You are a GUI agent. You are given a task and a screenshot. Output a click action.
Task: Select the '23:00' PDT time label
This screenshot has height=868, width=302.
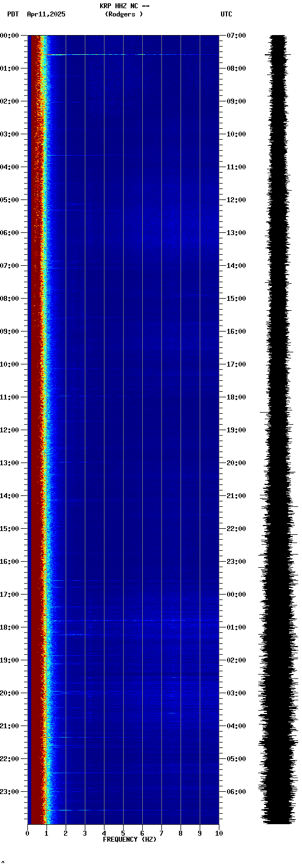click(9, 792)
